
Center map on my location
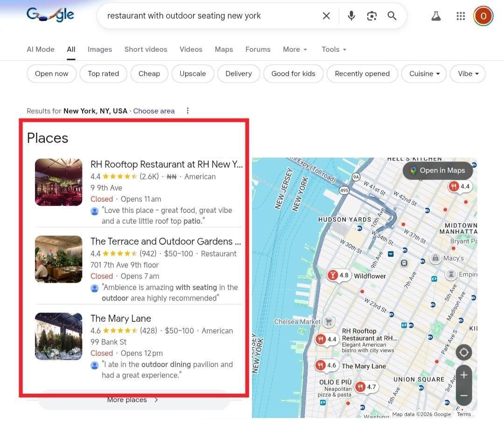(464, 353)
